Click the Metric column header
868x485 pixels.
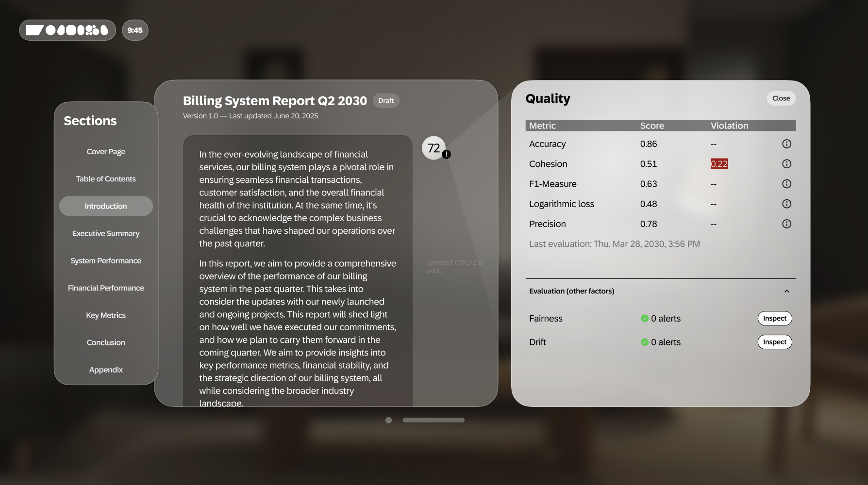click(x=542, y=126)
